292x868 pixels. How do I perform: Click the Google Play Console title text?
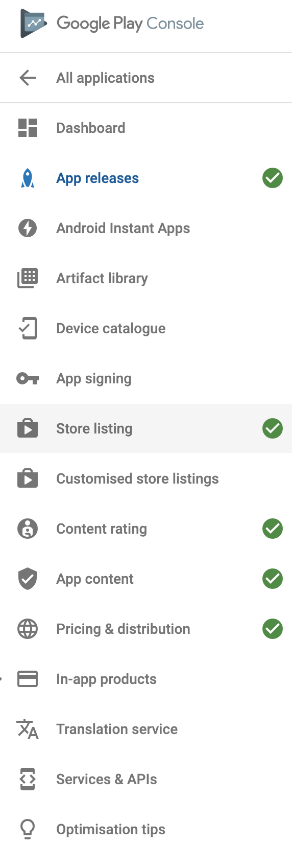(130, 24)
